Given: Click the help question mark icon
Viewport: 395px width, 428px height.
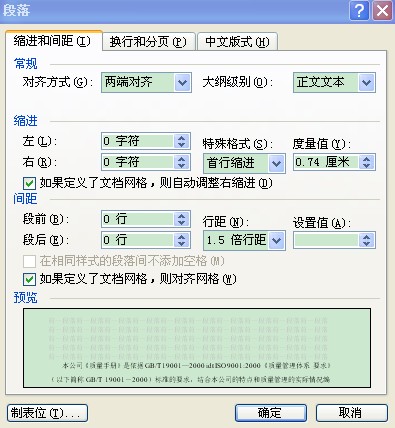Looking at the screenshot, I should point(359,11).
